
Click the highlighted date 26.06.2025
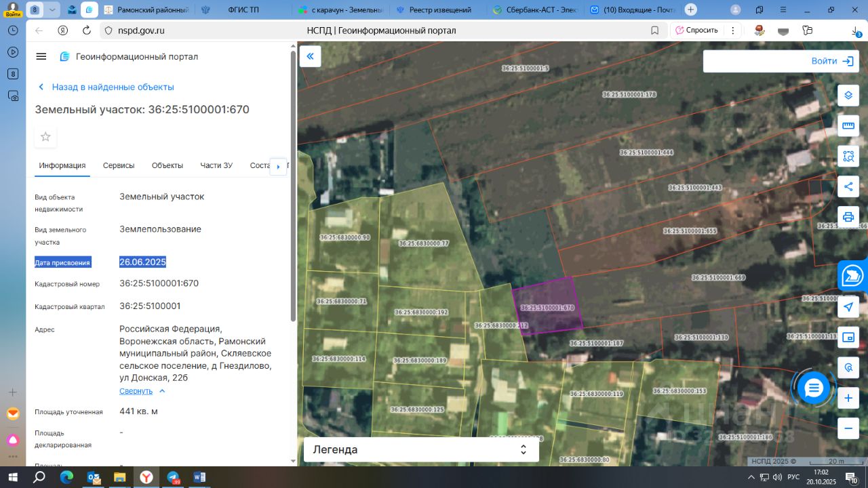click(142, 262)
